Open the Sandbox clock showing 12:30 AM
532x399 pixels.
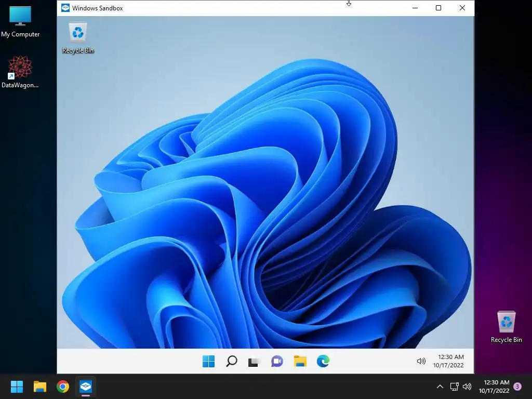(x=448, y=361)
